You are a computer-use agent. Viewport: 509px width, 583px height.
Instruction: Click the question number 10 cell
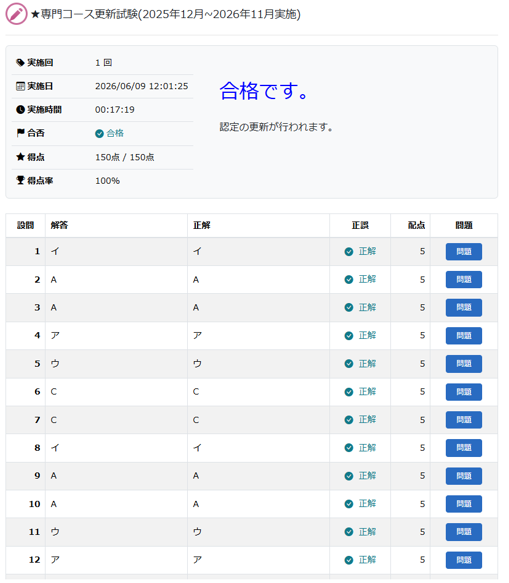25,504
